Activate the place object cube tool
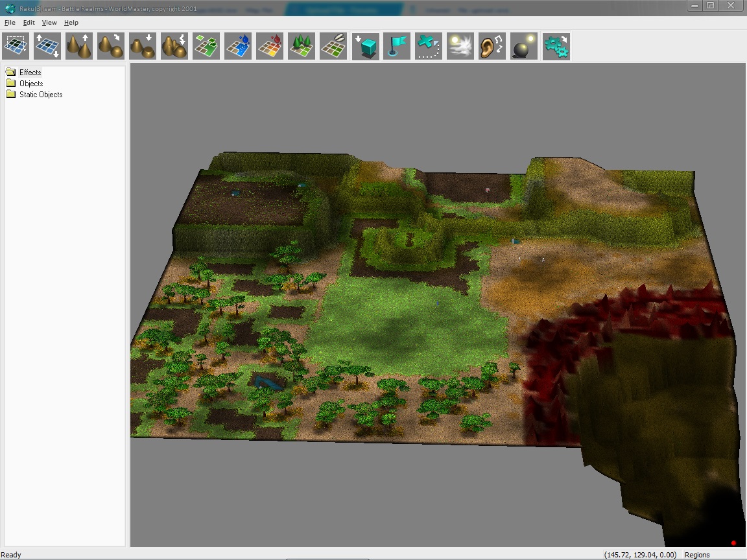The height and width of the screenshot is (560, 747). point(366,46)
